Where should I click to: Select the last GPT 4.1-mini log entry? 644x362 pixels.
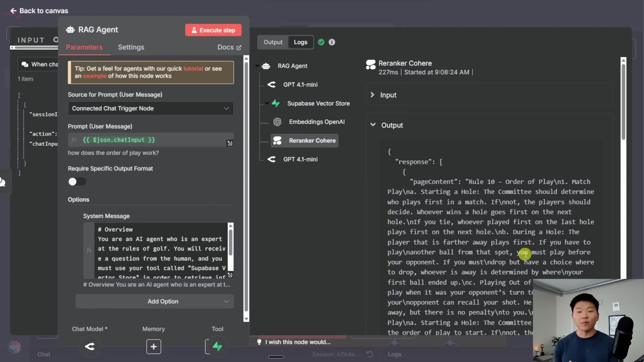click(300, 159)
